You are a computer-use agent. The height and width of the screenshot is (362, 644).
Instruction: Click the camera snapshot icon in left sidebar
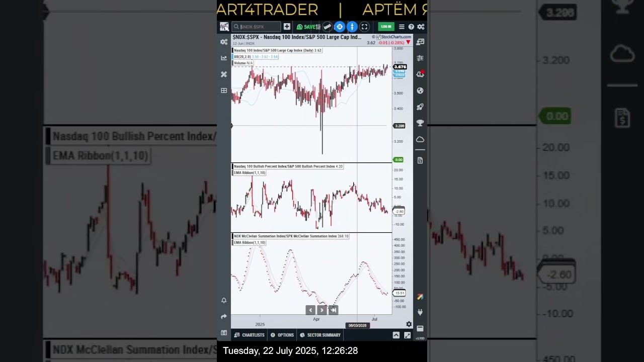(x=224, y=333)
